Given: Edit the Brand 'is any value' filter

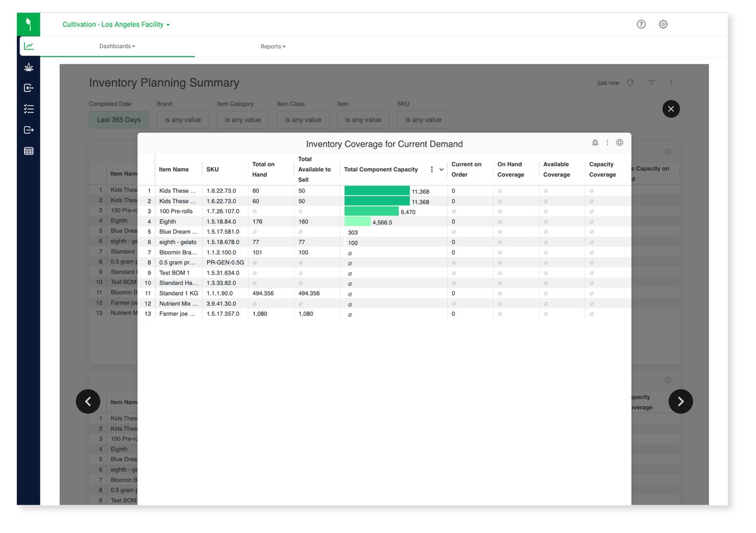Looking at the screenshot, I should click(x=182, y=120).
